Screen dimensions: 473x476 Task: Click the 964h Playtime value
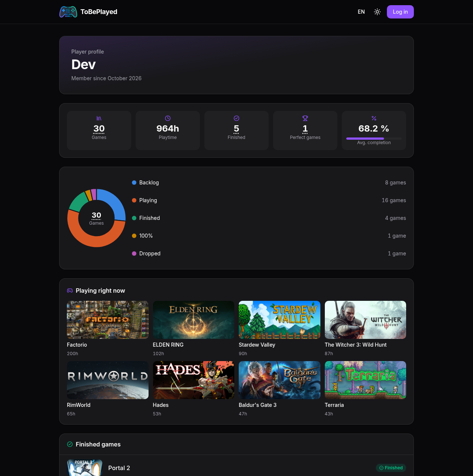pyautogui.click(x=168, y=129)
